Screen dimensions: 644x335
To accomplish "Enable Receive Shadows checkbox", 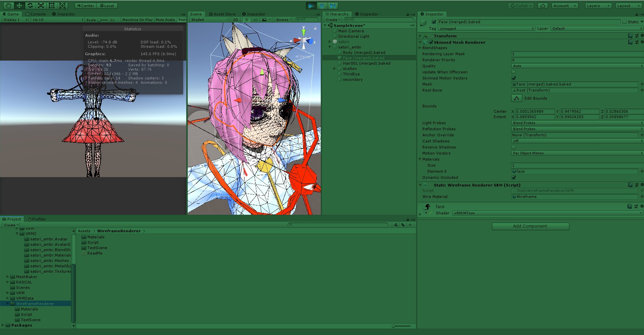I will click(x=514, y=147).
